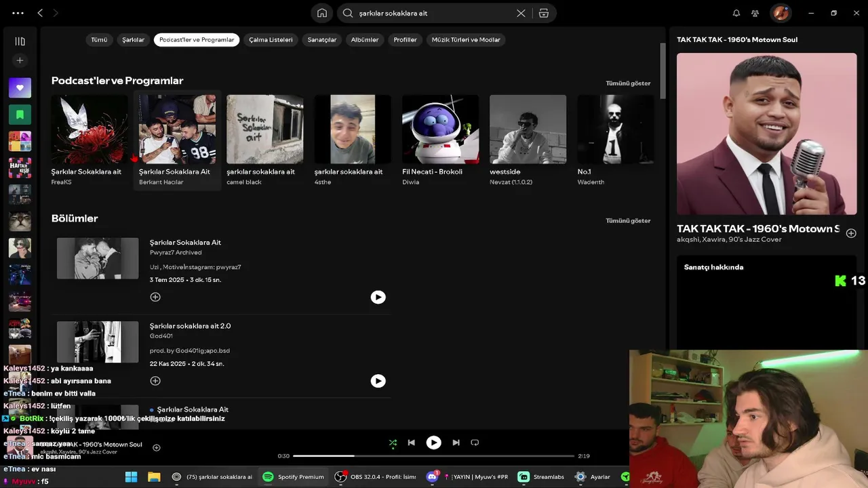Viewport: 868px width, 488px height.
Task: Open the Spotify three-dot menu
Action: (x=18, y=13)
